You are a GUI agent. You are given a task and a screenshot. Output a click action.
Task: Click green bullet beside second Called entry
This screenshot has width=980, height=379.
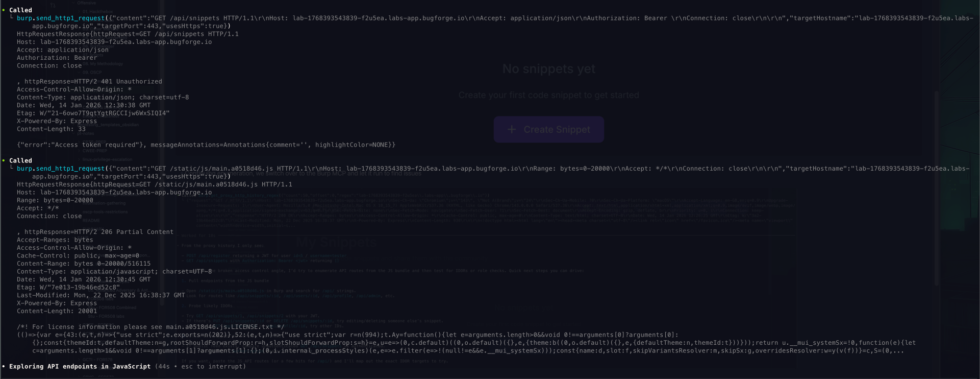pyautogui.click(x=3, y=160)
